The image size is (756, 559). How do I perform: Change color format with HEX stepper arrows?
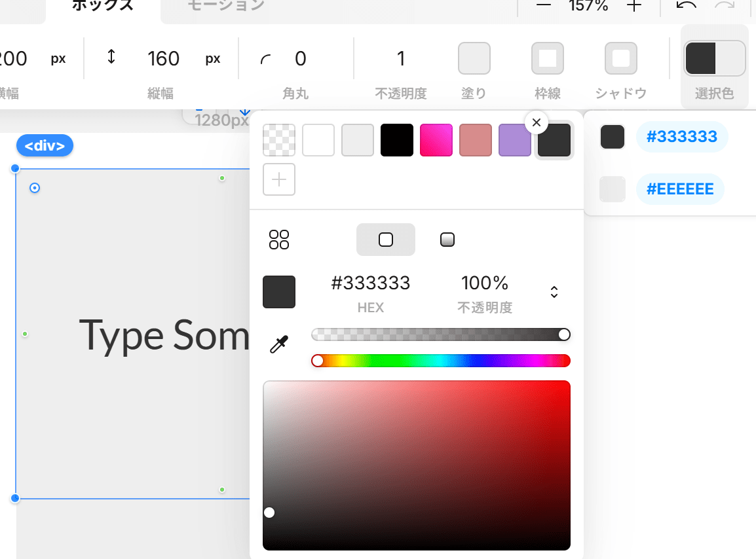(x=554, y=292)
